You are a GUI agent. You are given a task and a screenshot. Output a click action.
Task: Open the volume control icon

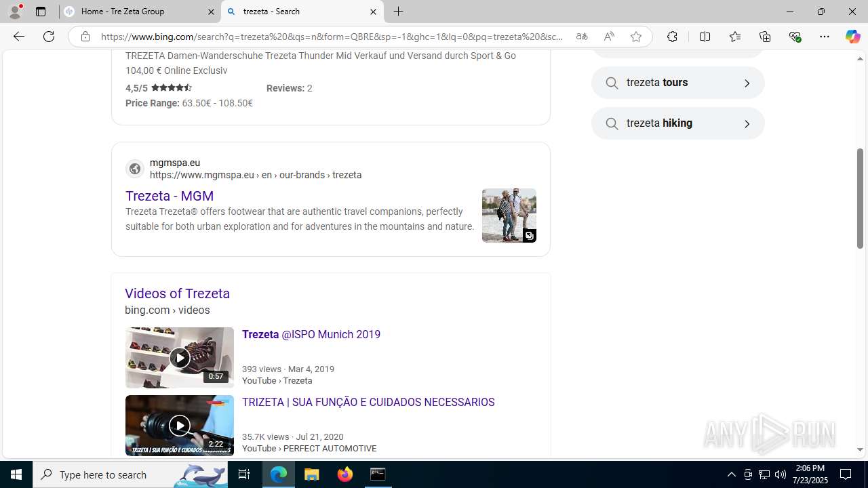(781, 474)
